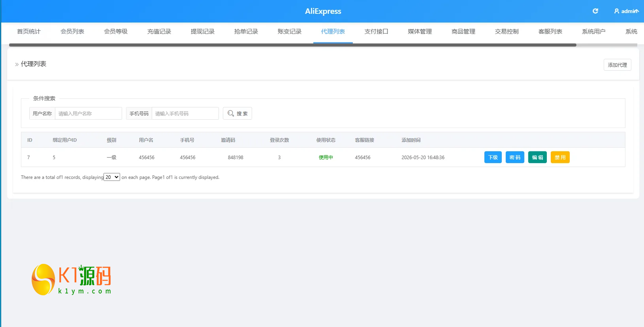Click the blue 下级 button
The height and width of the screenshot is (327, 644).
[493, 157]
